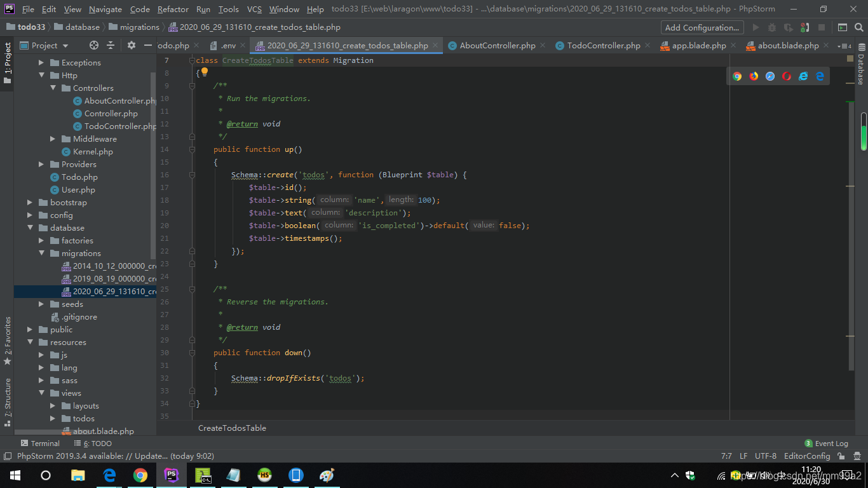Show hidden tabs dropdown in editor tab bar
This screenshot has width=868, height=488.
pos(844,46)
